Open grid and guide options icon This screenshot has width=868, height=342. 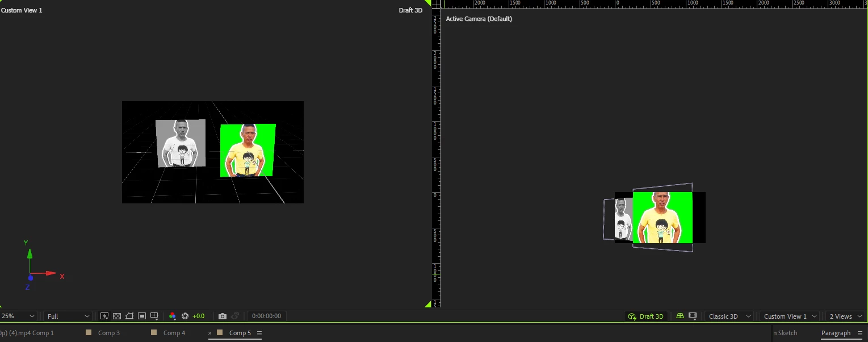[x=154, y=316]
